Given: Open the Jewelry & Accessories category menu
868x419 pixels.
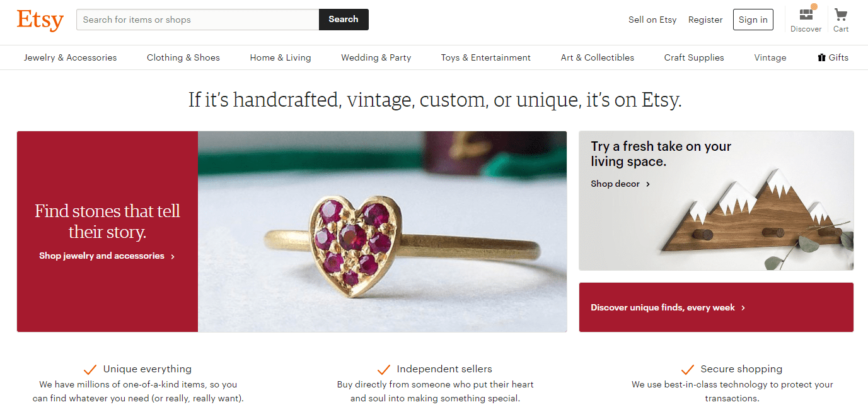Looking at the screenshot, I should pos(71,57).
